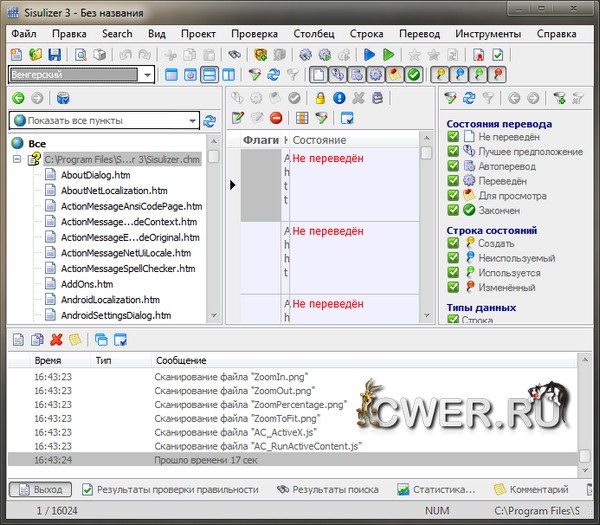This screenshot has width=600, height=525.
Task: Open the 'Проект' menu
Action: (x=200, y=33)
